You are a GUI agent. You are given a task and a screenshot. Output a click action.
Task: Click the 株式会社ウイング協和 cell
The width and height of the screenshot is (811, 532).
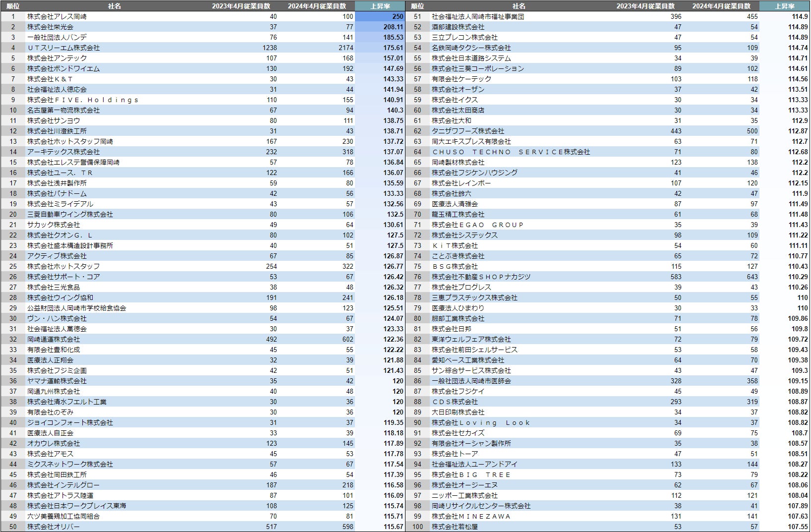click(60, 297)
